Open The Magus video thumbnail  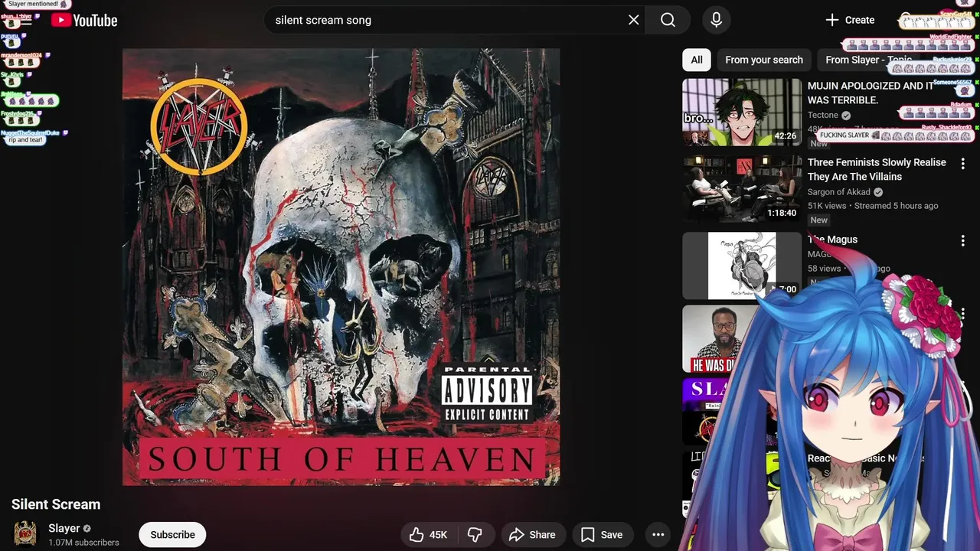(x=742, y=266)
